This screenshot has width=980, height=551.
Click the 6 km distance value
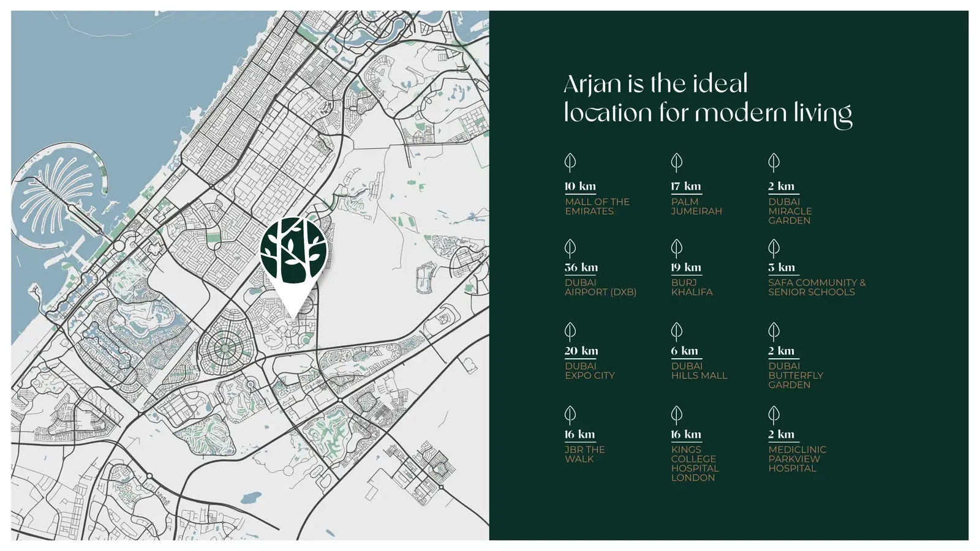coord(685,351)
